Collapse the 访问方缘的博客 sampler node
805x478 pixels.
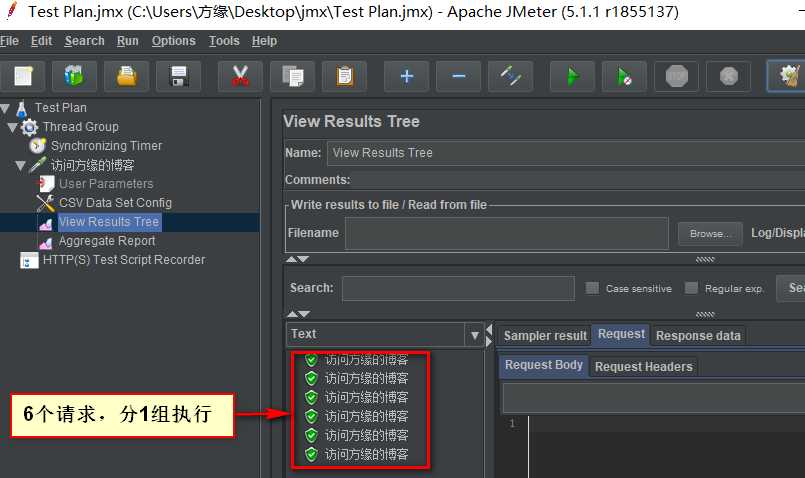21,165
